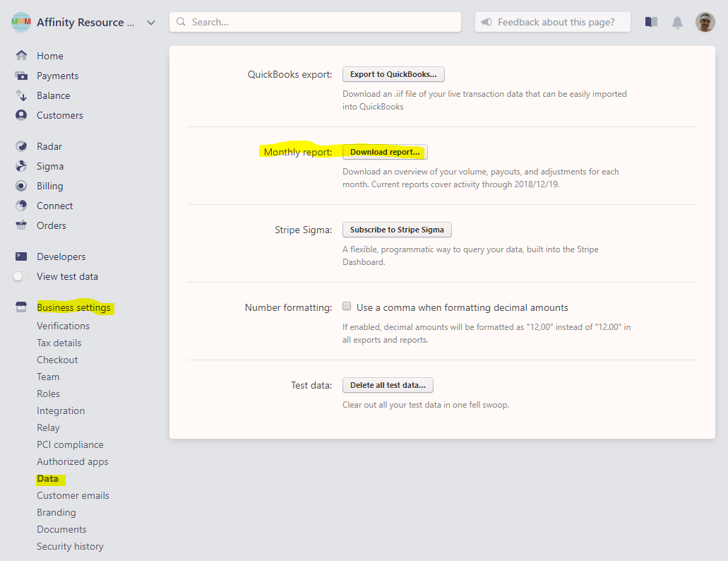
Task: Open Security history link
Action: coord(70,547)
